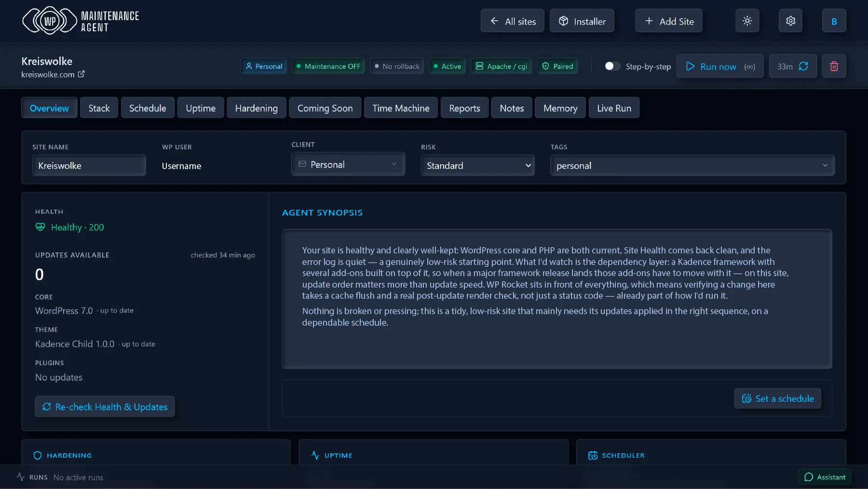Click the Personal badge person icon
868x489 pixels.
coord(249,66)
